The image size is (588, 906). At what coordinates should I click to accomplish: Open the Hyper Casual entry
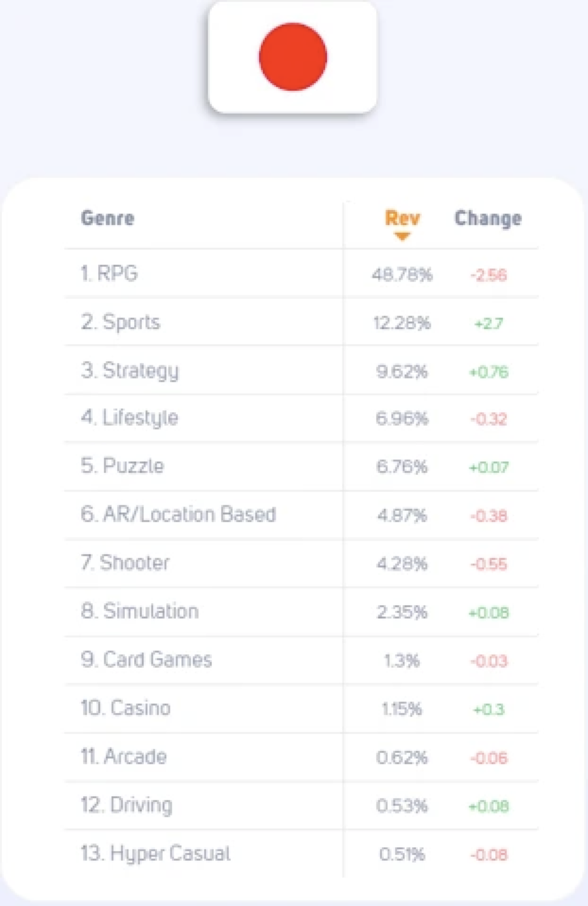[x=302, y=854]
